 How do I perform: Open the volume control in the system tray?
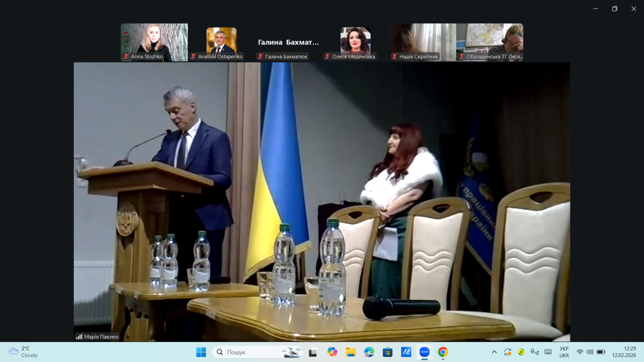590,352
